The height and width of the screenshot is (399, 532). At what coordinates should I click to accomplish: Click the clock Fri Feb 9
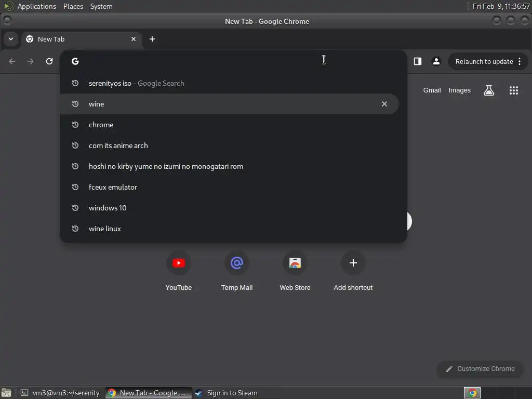coord(501,6)
